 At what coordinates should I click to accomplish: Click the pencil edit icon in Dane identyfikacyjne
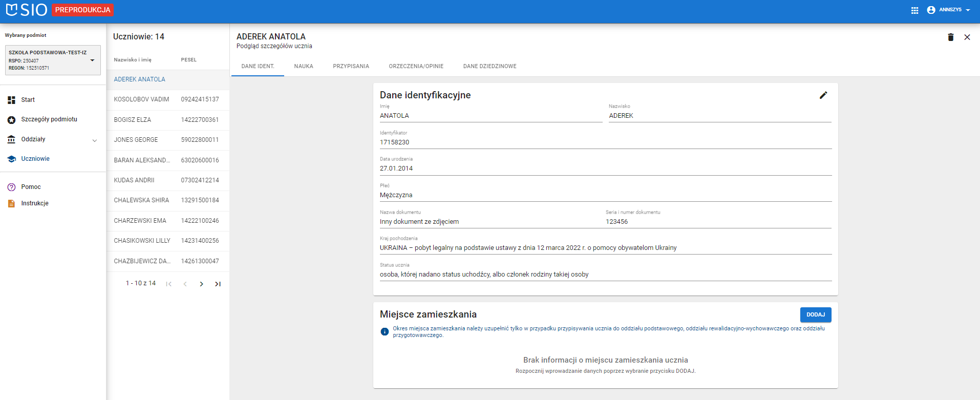pyautogui.click(x=823, y=95)
